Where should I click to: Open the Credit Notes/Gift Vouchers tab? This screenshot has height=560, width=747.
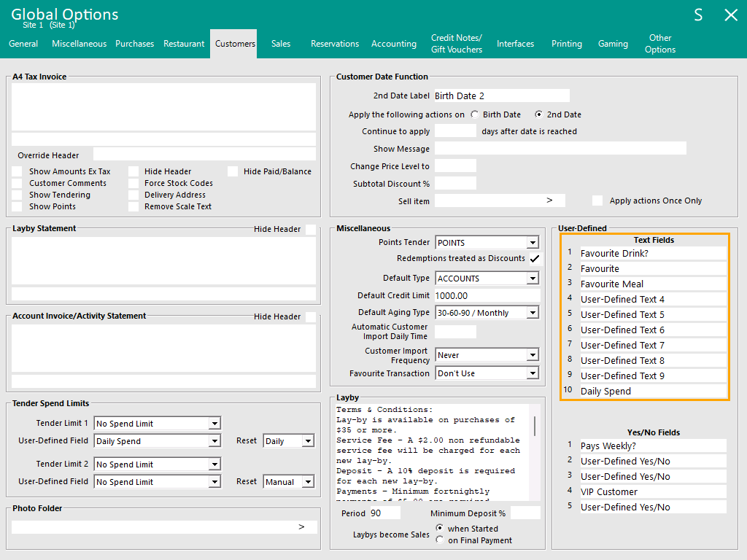point(457,44)
